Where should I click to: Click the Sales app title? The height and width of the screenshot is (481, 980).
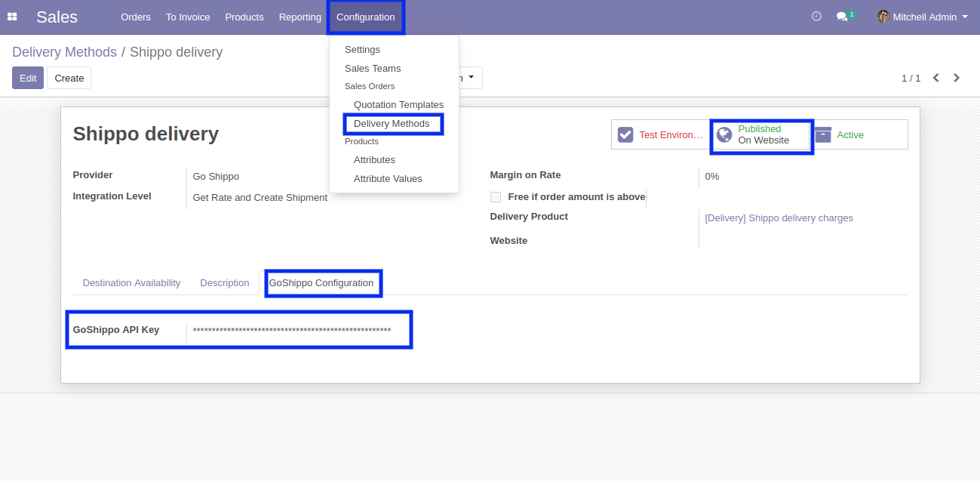(x=57, y=17)
